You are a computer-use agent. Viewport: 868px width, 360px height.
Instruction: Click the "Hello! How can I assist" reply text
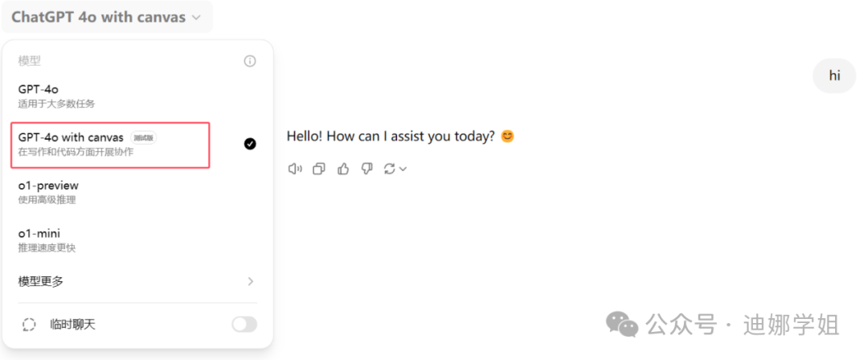click(x=391, y=137)
